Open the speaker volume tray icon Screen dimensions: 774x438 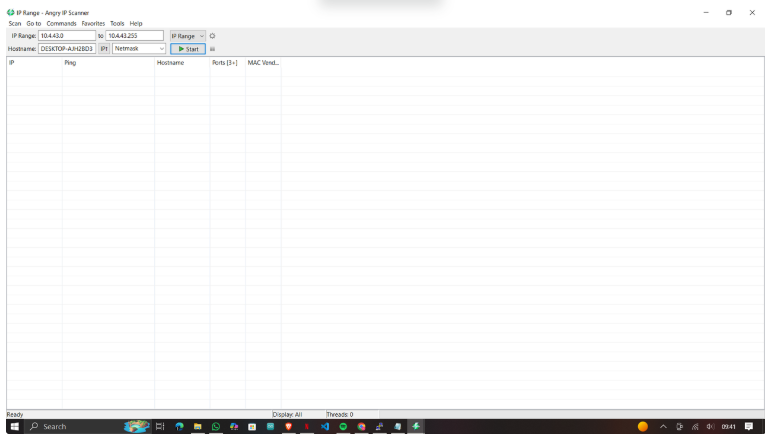pyautogui.click(x=710, y=427)
